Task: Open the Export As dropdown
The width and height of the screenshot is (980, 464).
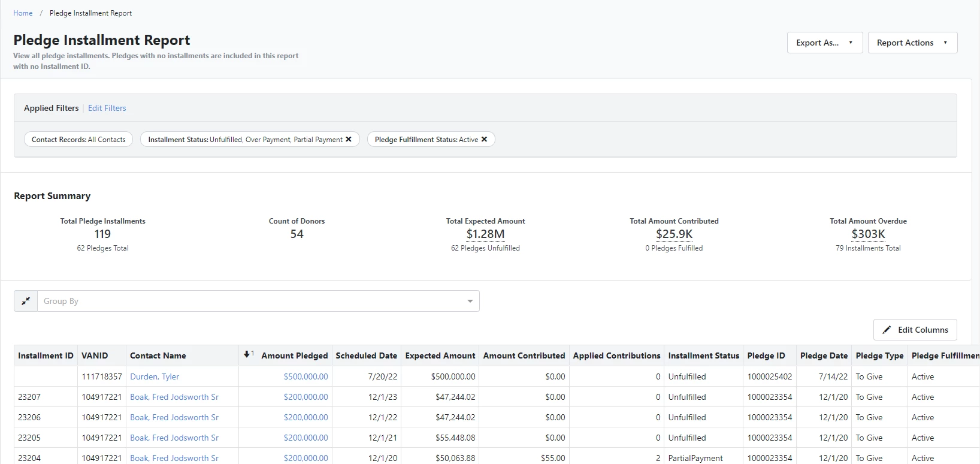Action: pyautogui.click(x=825, y=43)
